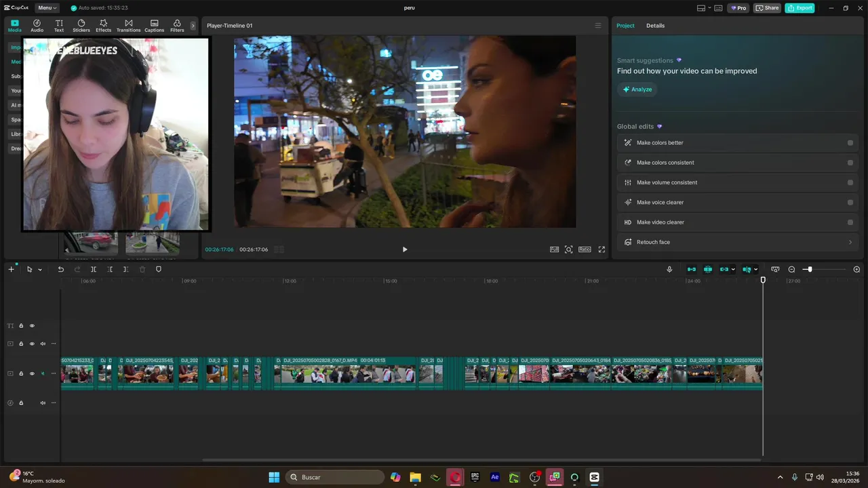Image resolution: width=868 pixels, height=488 pixels.
Task: Switch to the Details tab
Action: [x=655, y=26]
